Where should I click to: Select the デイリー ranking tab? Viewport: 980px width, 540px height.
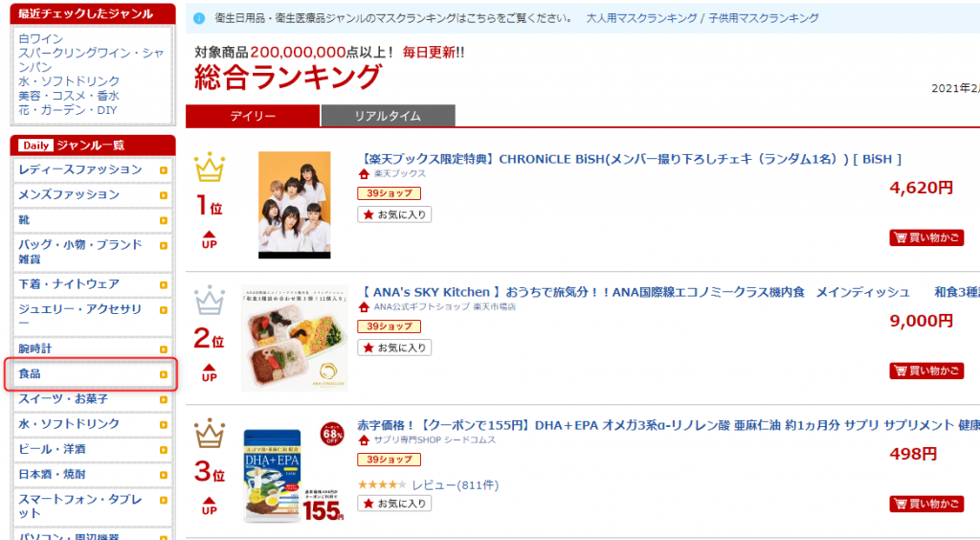(253, 116)
